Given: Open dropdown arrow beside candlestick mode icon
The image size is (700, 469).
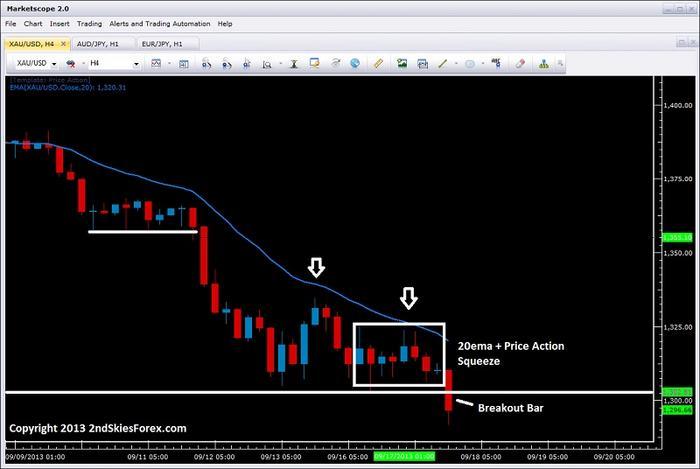Looking at the screenshot, I should coord(83,64).
